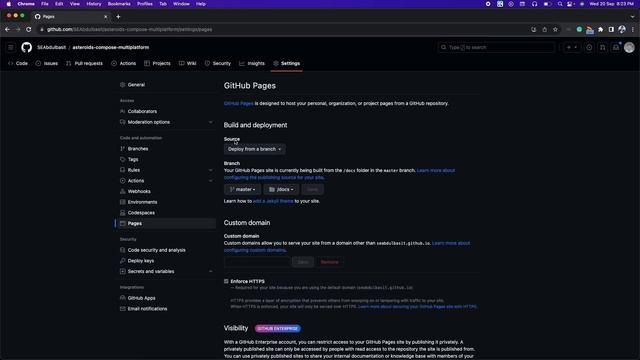
Task: Click the branch Save button
Action: (x=312, y=189)
